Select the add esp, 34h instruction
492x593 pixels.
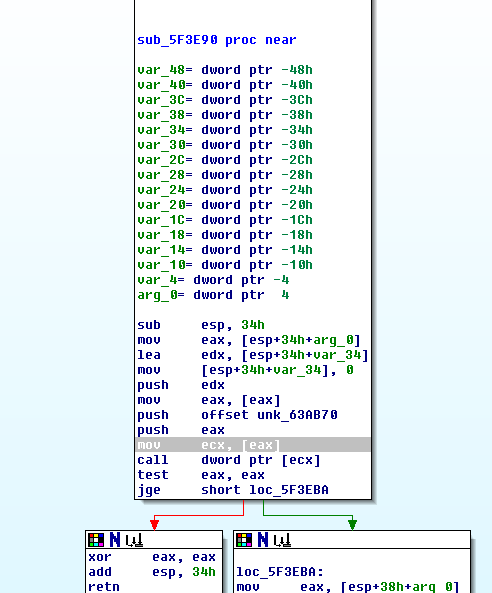click(x=152, y=572)
